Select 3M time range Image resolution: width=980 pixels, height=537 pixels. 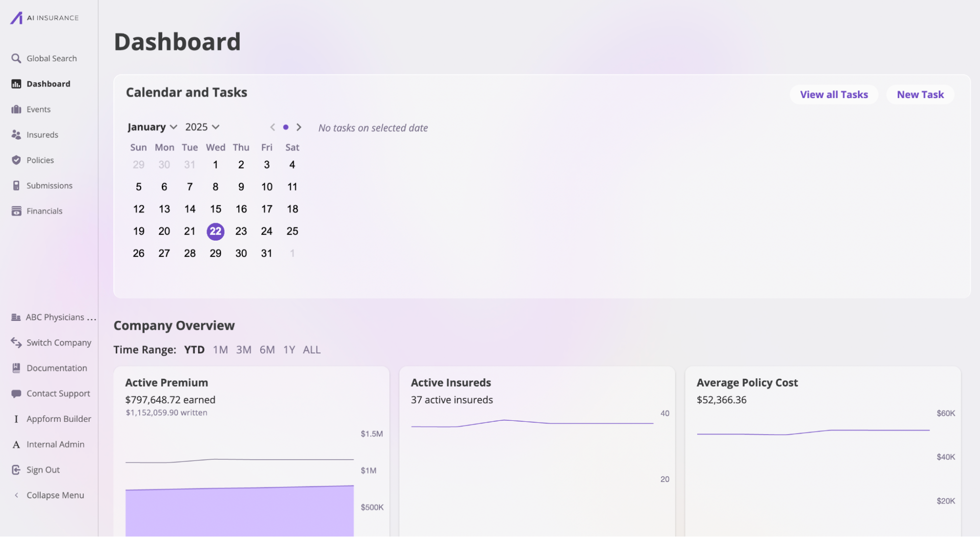click(244, 350)
